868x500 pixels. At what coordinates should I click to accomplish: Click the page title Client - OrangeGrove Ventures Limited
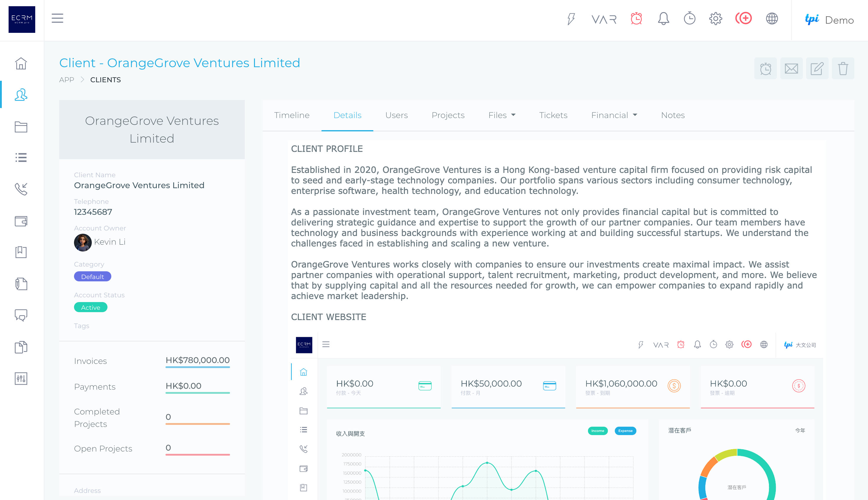point(179,63)
